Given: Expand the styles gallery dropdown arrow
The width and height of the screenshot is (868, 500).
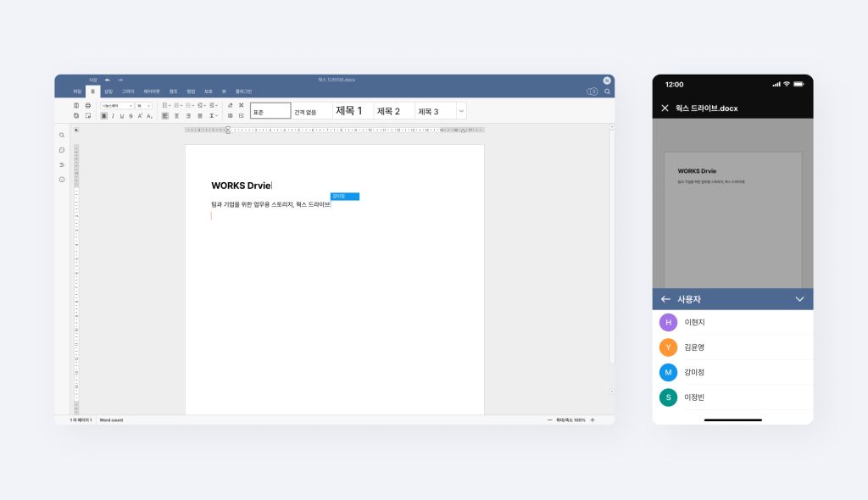Looking at the screenshot, I should [461, 111].
